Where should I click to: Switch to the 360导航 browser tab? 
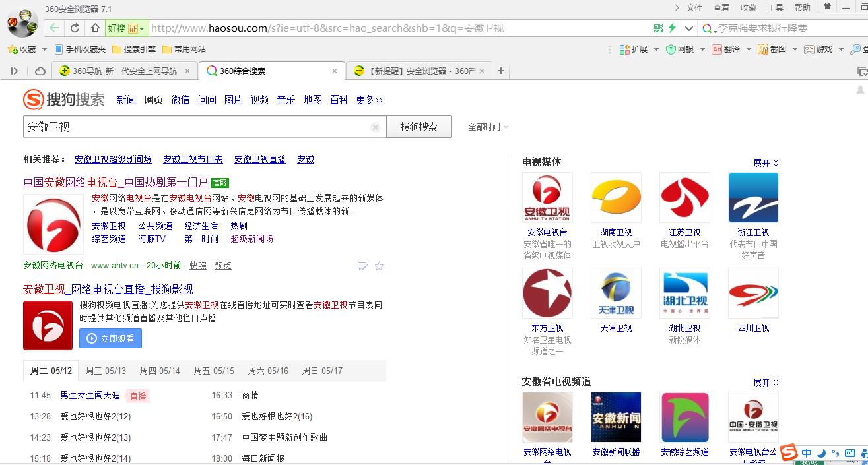(124, 71)
